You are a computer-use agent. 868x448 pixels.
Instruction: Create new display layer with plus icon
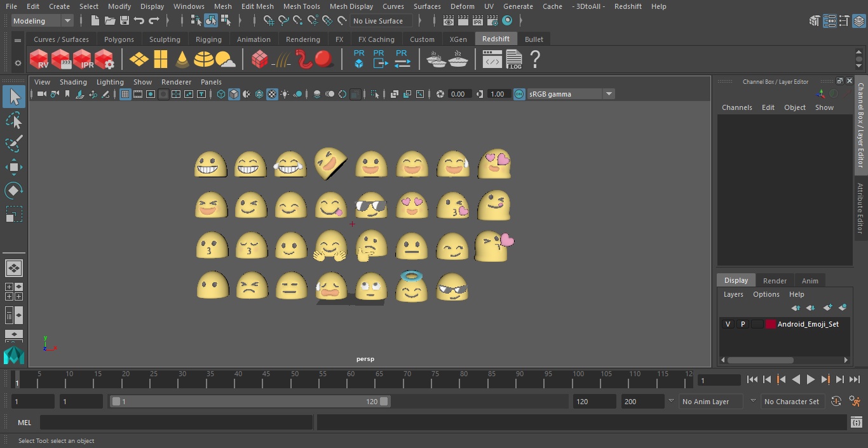click(x=827, y=308)
